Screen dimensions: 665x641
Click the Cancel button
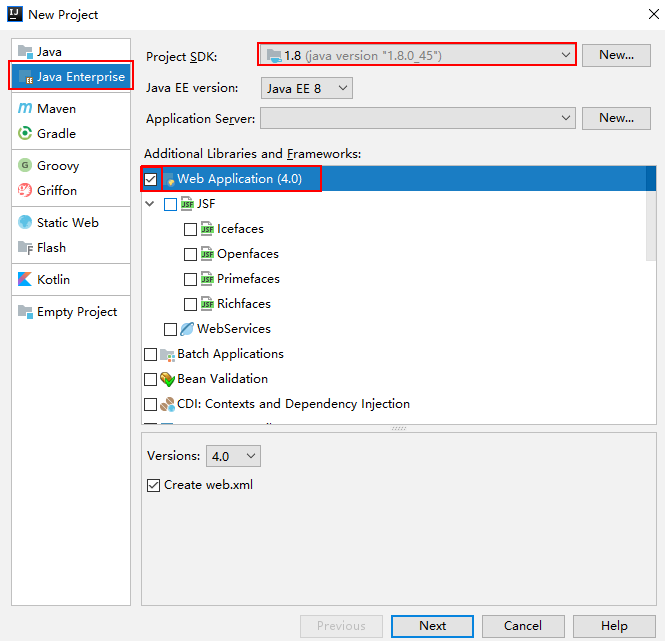click(523, 626)
